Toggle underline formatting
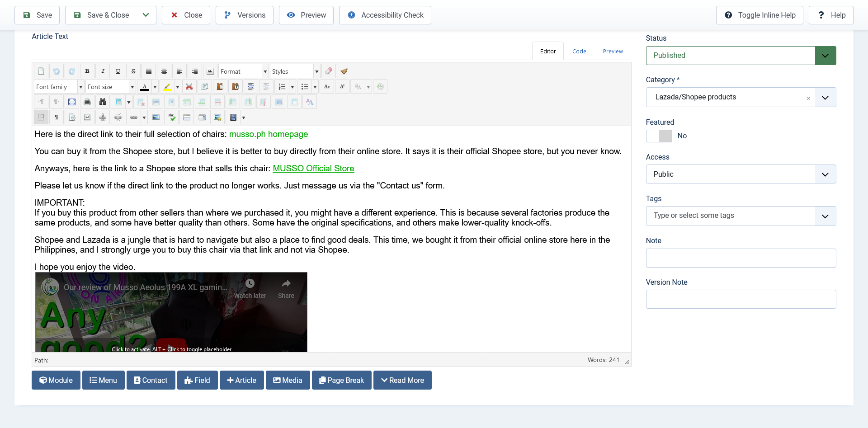The height and width of the screenshot is (428, 868). pos(118,71)
